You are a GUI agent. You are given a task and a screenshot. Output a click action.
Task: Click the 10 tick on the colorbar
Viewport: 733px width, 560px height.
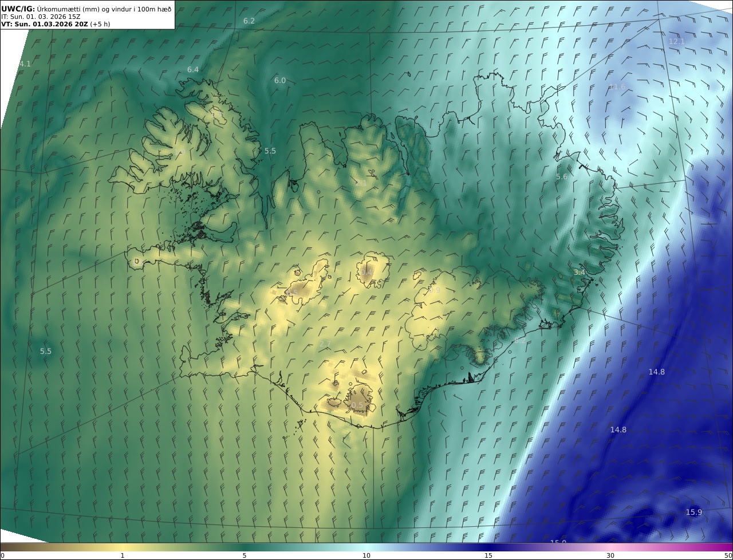pyautogui.click(x=366, y=555)
